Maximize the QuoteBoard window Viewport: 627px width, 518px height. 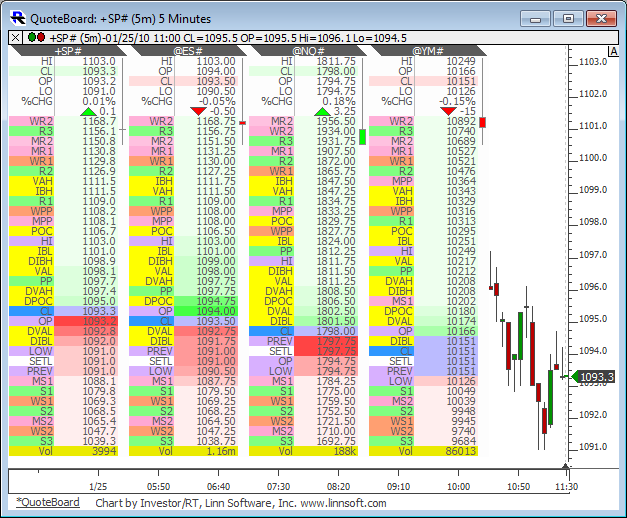[568, 18]
